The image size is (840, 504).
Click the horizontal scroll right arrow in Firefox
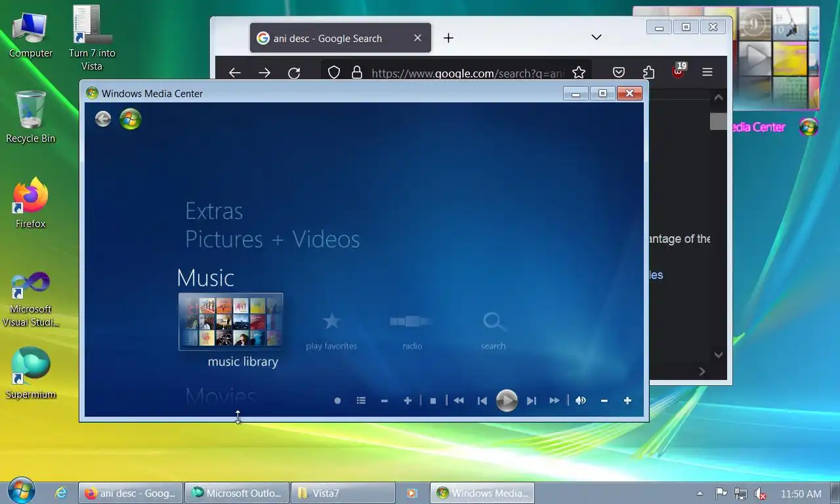[x=702, y=371]
